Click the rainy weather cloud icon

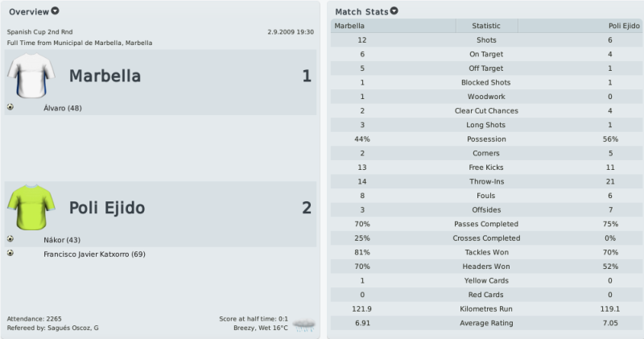[x=304, y=325]
